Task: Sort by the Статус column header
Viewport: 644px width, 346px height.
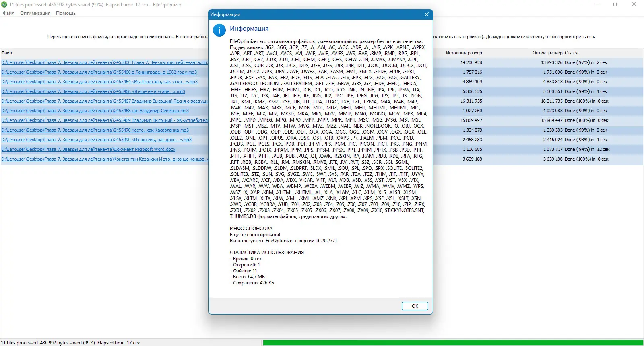Action: point(572,53)
